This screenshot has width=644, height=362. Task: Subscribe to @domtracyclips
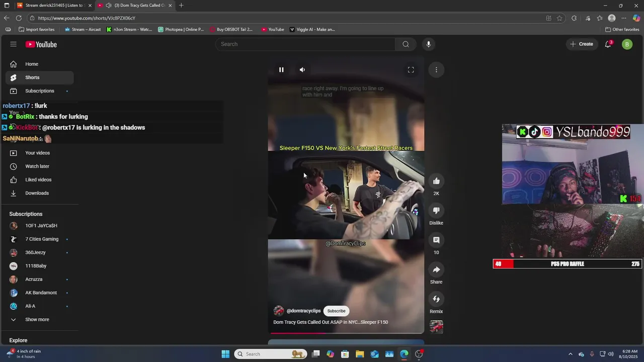point(337,311)
